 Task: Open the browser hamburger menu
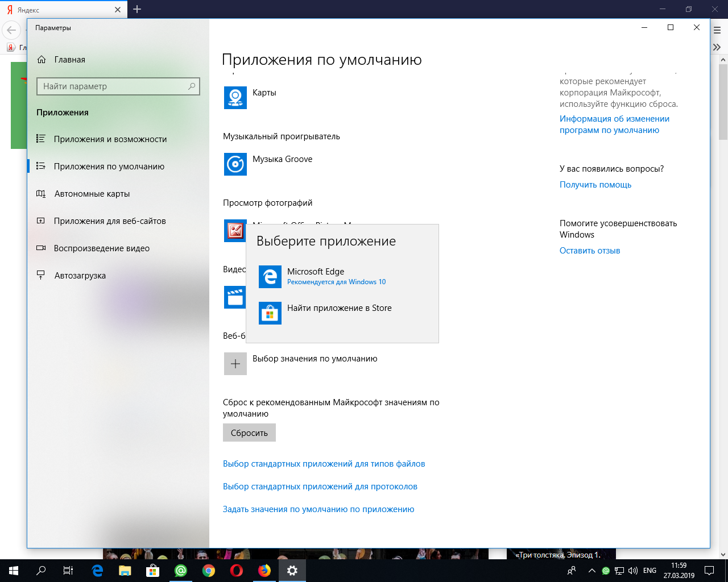(x=718, y=30)
